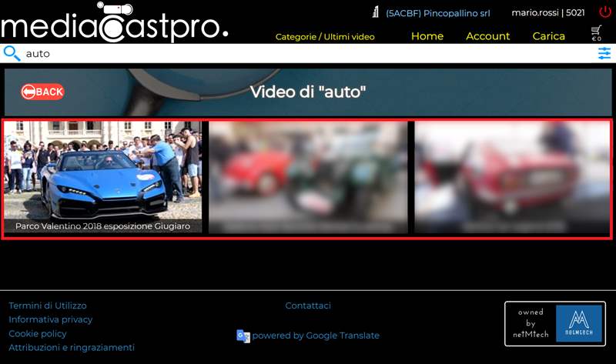This screenshot has width=616, height=364.
Task: Click the Google Translate icon
Action: tap(243, 336)
